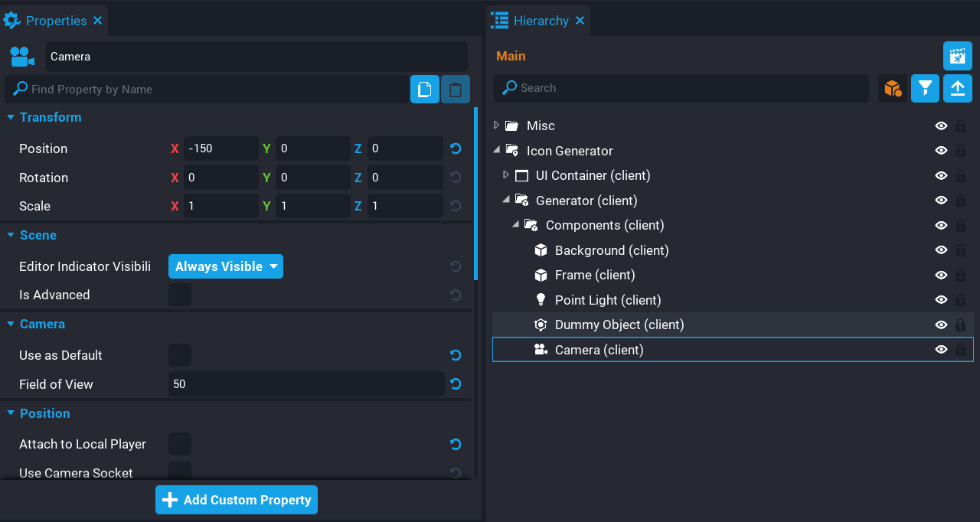Click the clapperboard scene icon beside Main

[957, 56]
